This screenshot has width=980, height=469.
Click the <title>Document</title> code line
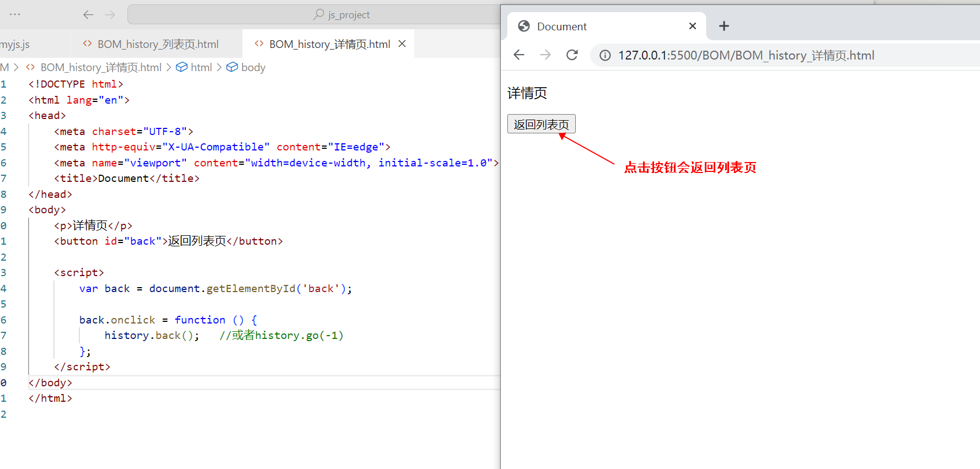127,178
